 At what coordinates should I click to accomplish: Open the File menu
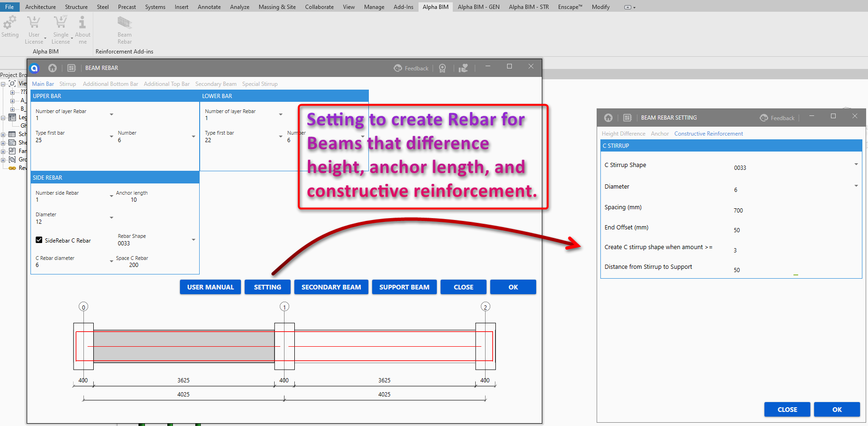point(9,7)
